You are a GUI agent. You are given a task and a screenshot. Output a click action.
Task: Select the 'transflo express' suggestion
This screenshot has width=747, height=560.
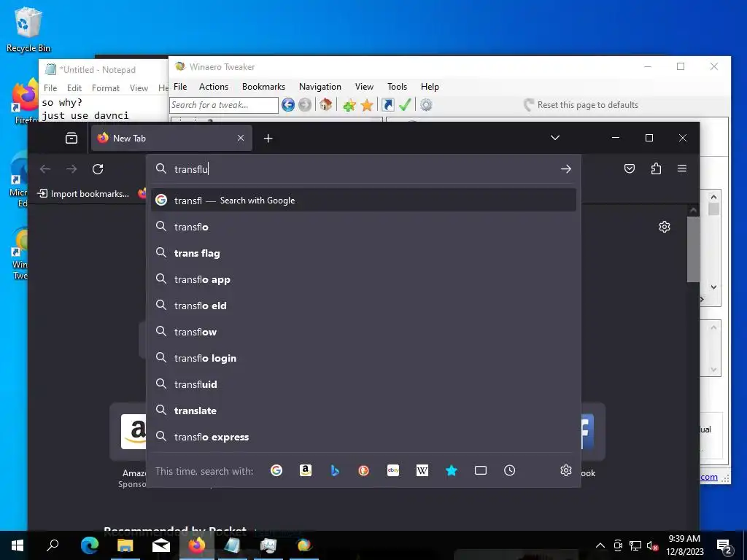[363, 437]
